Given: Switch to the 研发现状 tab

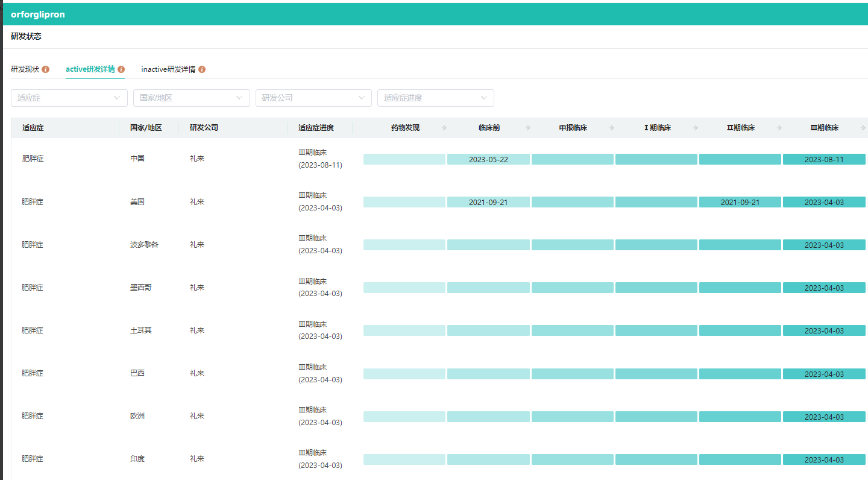Looking at the screenshot, I should [x=25, y=69].
